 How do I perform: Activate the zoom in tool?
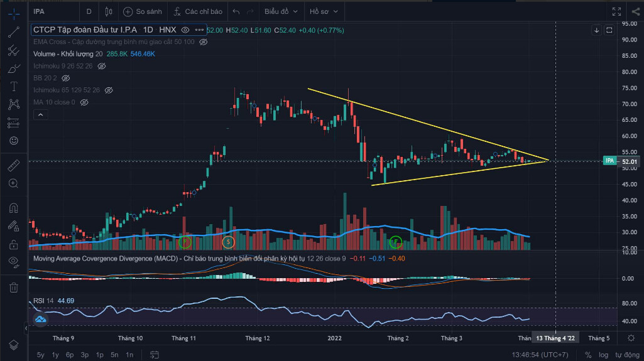coord(13,183)
